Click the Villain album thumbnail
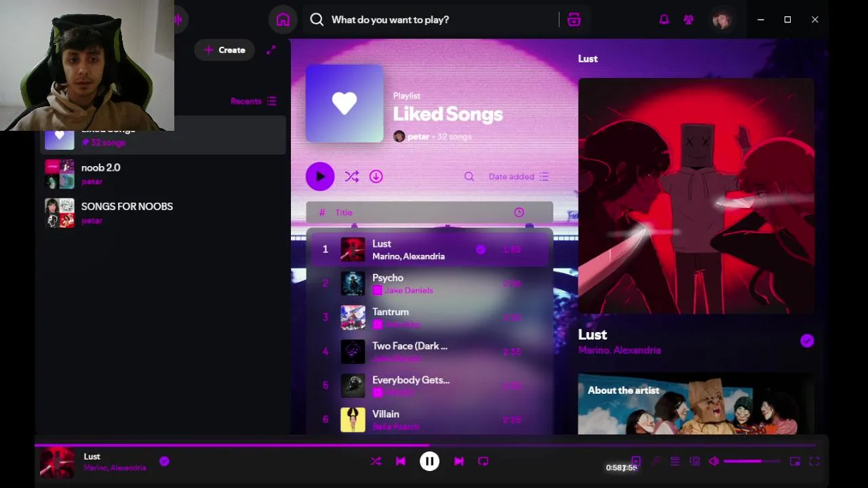Screen dimensions: 868x488 click(x=353, y=420)
